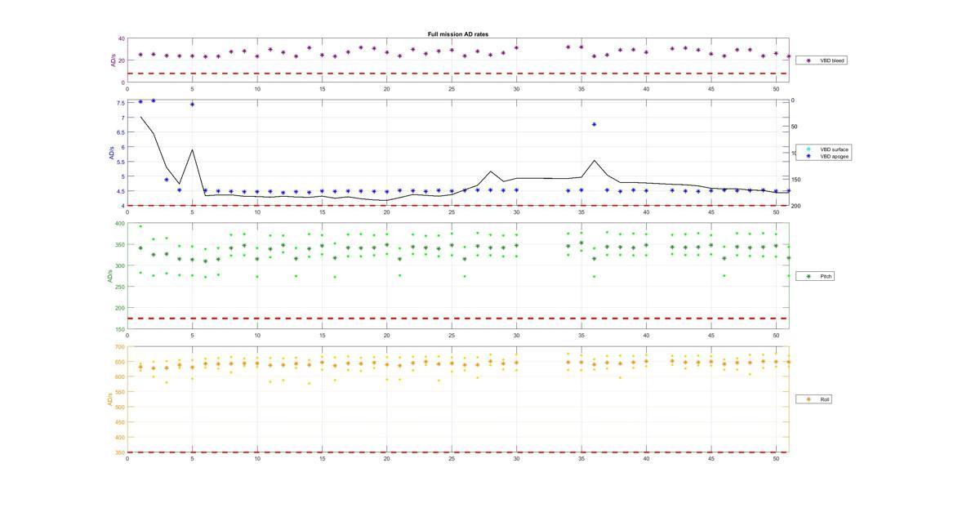This screenshot has height=508, width=980.
Task: Click the cyan star marker in VBD surface legend
Action: pyautogui.click(x=808, y=149)
